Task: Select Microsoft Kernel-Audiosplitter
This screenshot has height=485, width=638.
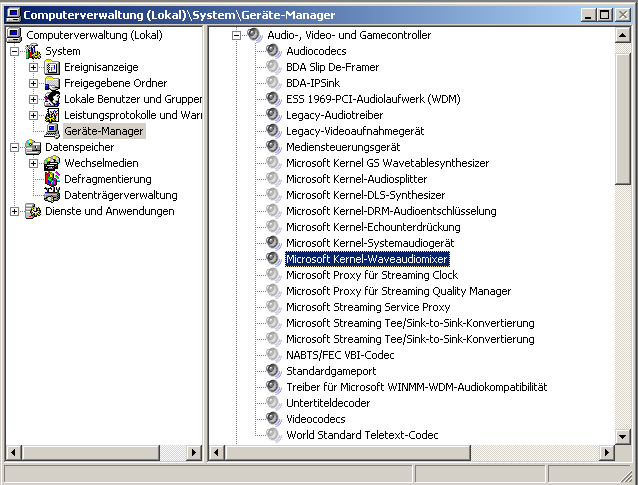Action: coord(356,179)
